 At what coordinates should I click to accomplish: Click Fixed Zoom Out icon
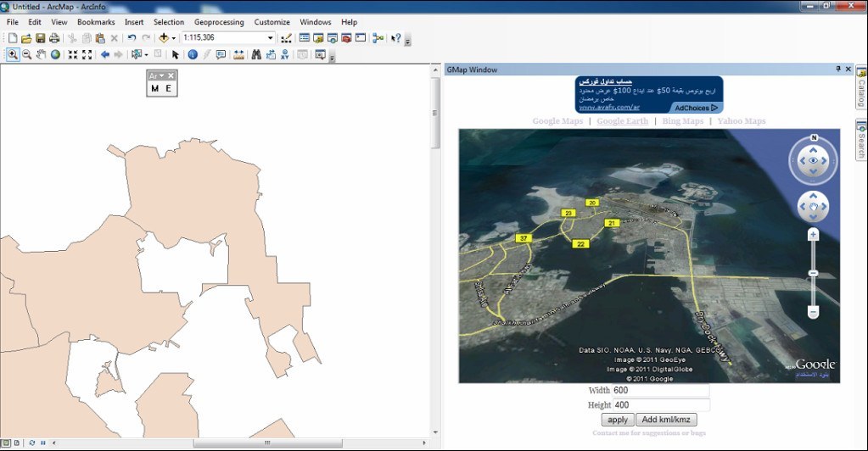point(87,55)
